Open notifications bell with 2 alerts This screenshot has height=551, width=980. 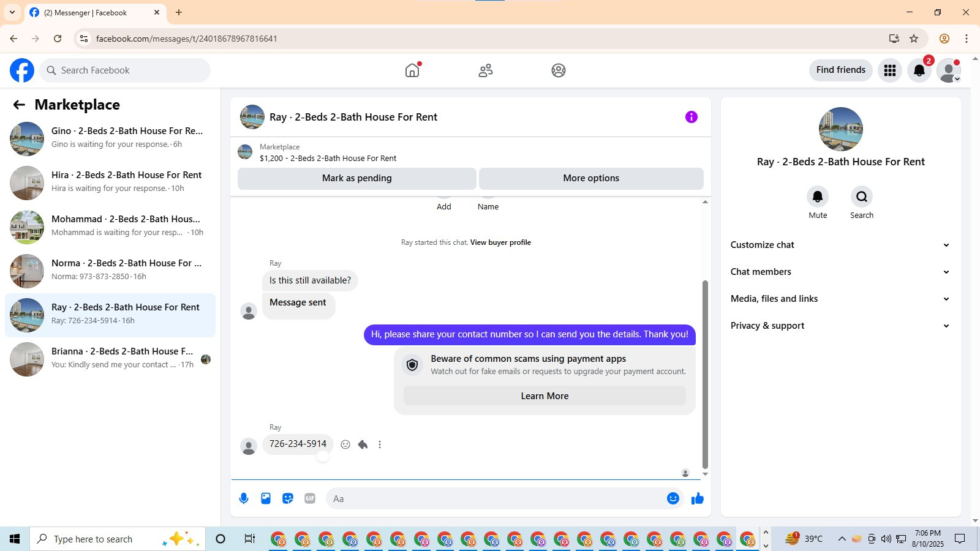click(919, 70)
